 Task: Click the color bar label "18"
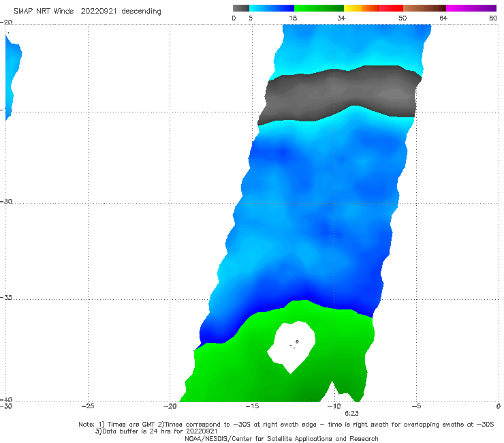point(293,18)
